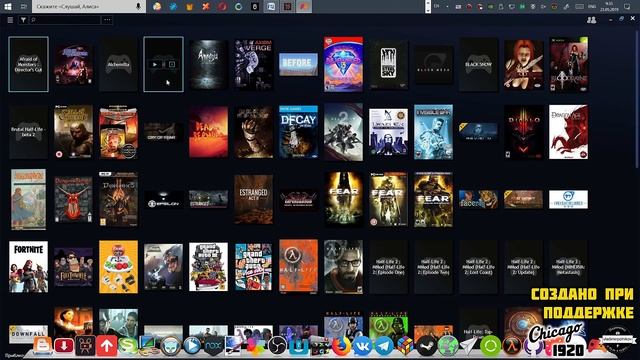Click the library search field
640x360 pixels.
coord(65,20)
